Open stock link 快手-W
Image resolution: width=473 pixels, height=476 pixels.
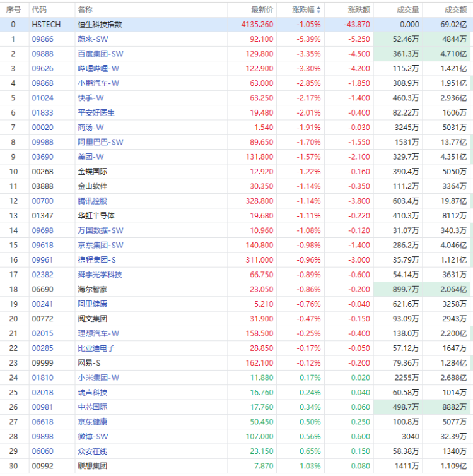pos(91,98)
